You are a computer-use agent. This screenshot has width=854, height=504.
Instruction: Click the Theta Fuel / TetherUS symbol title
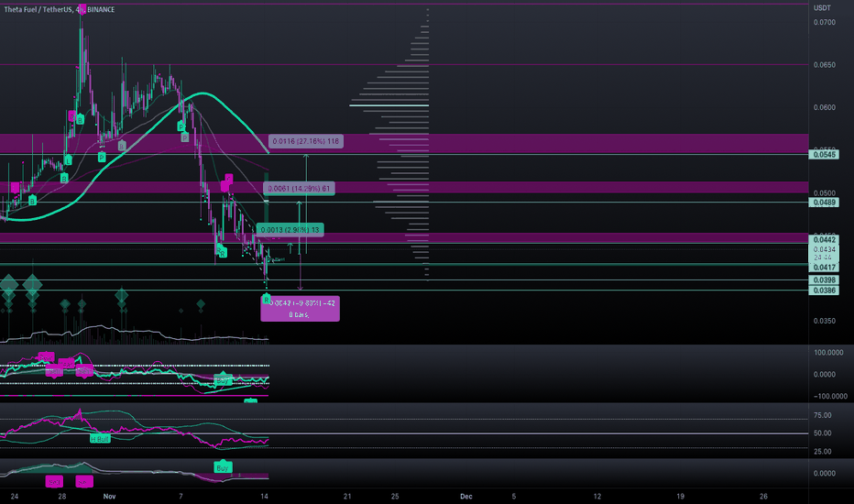point(38,9)
